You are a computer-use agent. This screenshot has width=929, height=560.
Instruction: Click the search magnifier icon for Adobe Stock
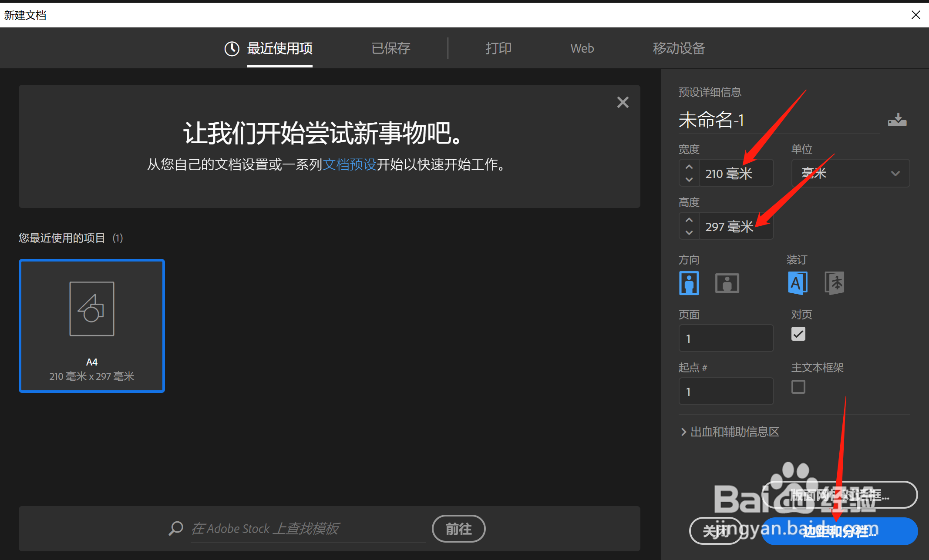(x=176, y=528)
